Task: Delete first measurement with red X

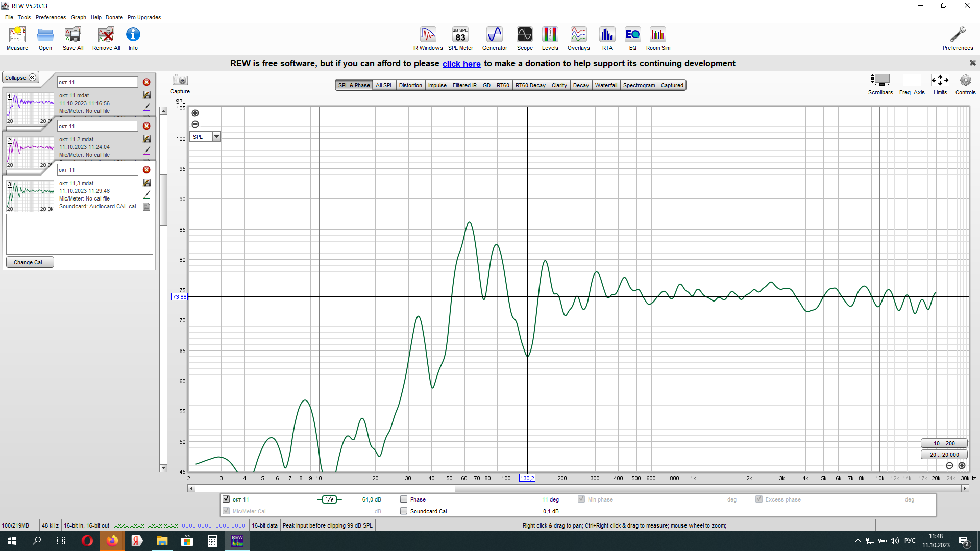Action: tap(146, 82)
